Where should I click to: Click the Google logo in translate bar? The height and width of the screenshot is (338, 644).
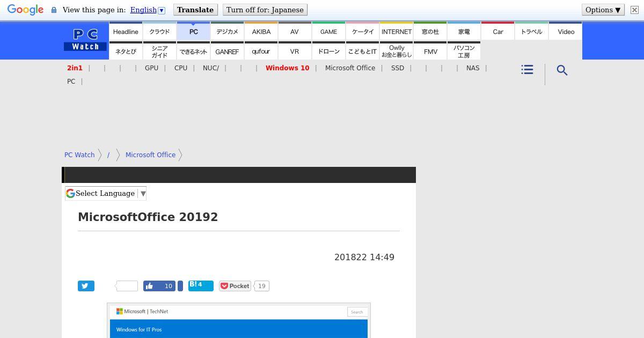[25, 10]
